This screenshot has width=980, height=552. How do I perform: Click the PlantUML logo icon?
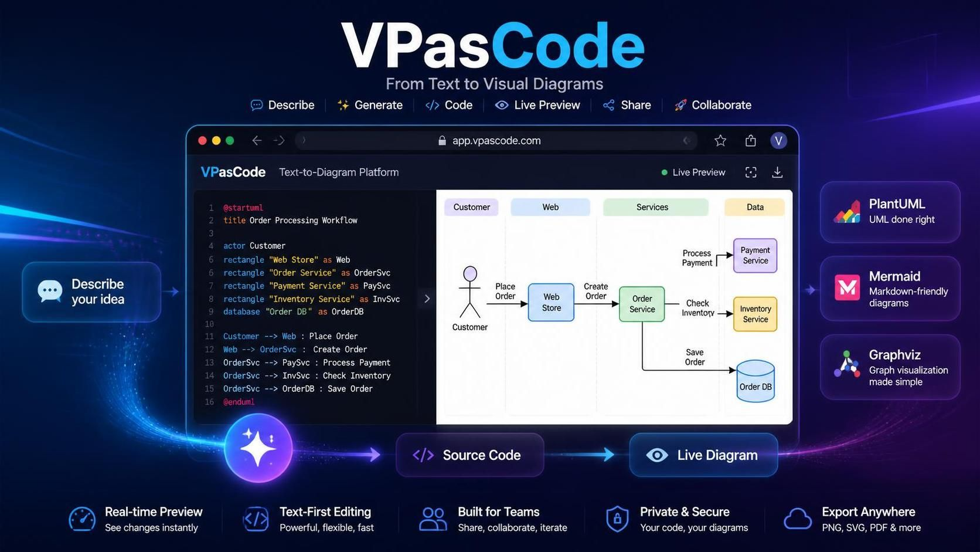[x=847, y=211]
